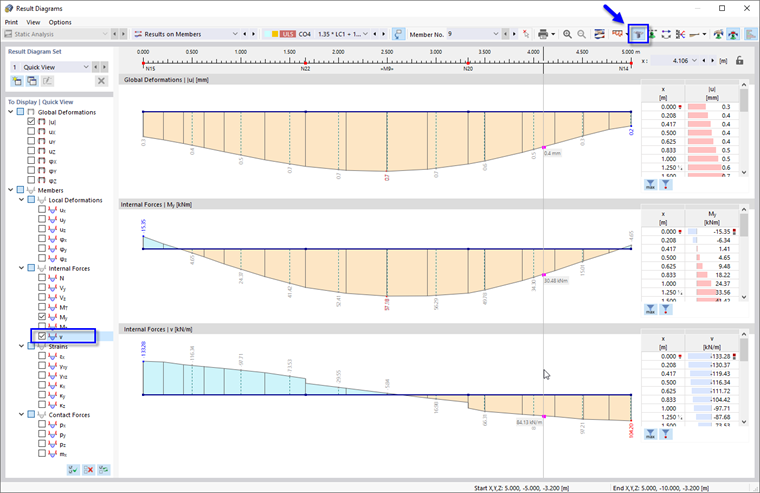Open the Print menu
This screenshot has width=760, height=493.
[x=11, y=22]
